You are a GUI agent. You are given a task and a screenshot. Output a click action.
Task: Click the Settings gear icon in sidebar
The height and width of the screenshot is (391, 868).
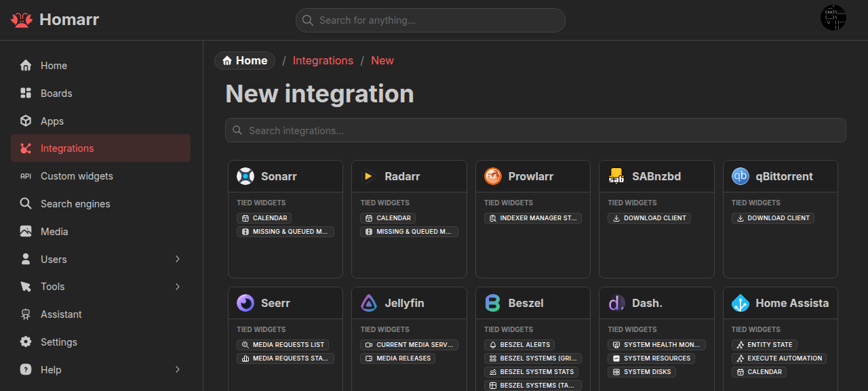(x=26, y=342)
